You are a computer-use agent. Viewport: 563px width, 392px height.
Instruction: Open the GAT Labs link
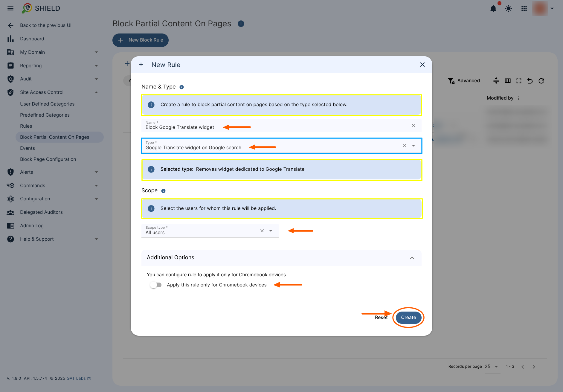(x=79, y=379)
